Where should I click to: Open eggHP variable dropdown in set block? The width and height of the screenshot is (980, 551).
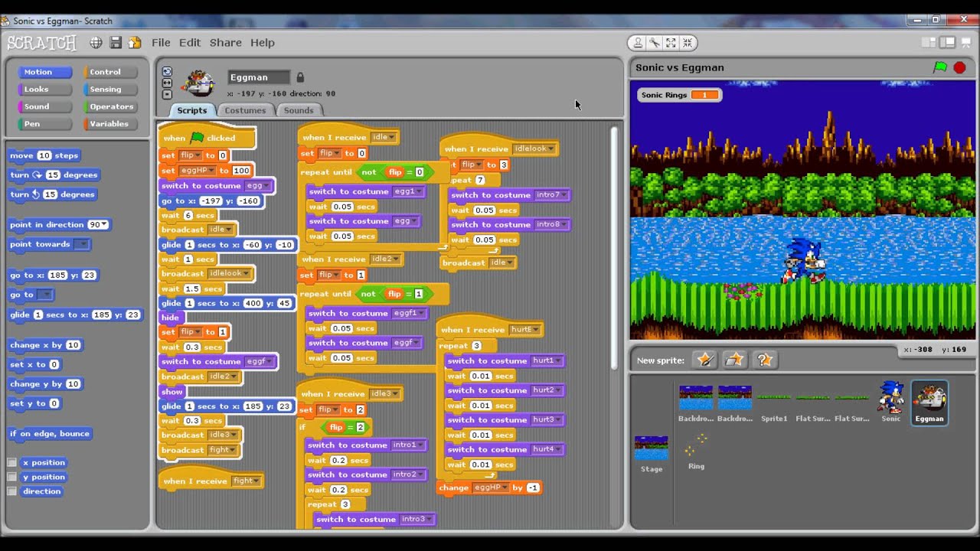coord(211,171)
